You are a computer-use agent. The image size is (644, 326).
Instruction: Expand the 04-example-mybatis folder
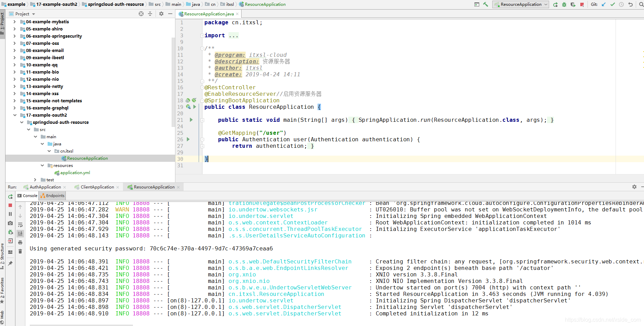click(x=14, y=22)
